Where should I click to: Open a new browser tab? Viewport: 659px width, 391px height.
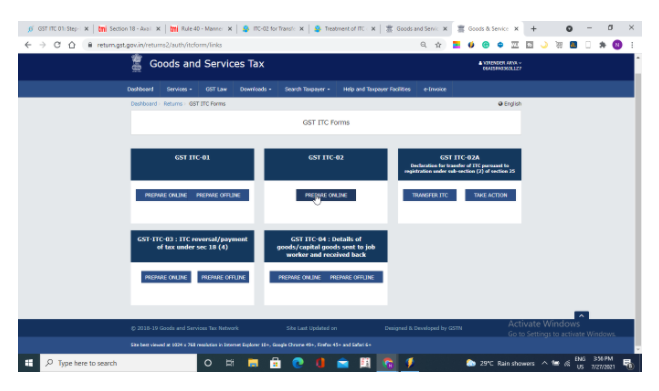click(533, 29)
